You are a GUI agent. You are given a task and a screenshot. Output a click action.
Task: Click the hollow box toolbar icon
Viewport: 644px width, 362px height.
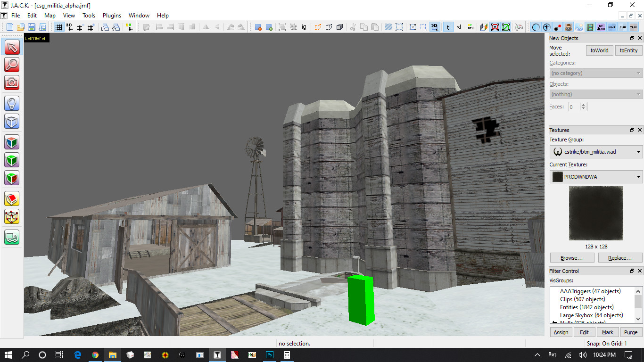[329, 27]
